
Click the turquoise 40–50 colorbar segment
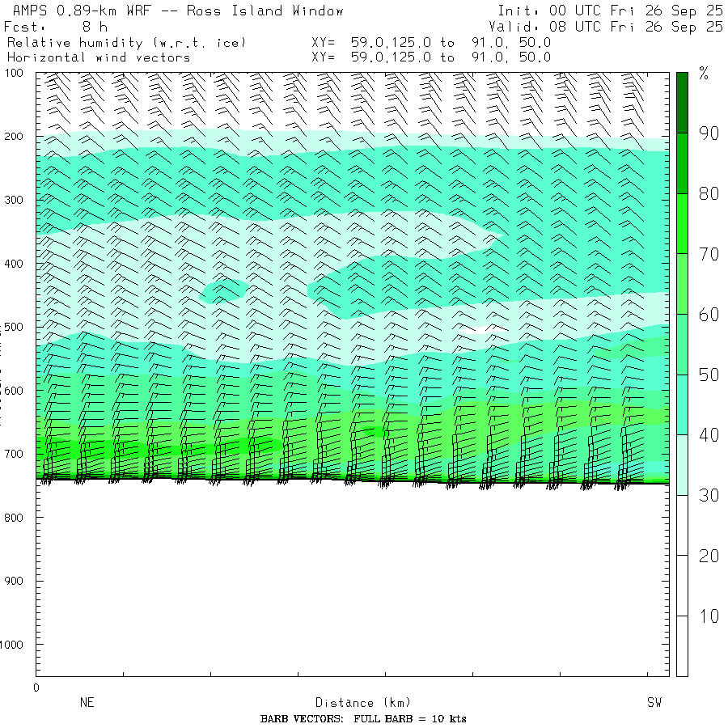click(x=682, y=404)
